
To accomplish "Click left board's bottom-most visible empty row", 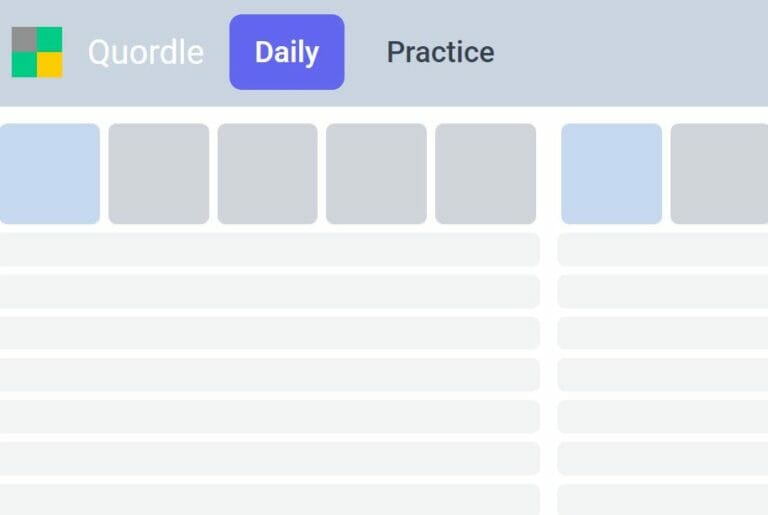I will [270, 500].
